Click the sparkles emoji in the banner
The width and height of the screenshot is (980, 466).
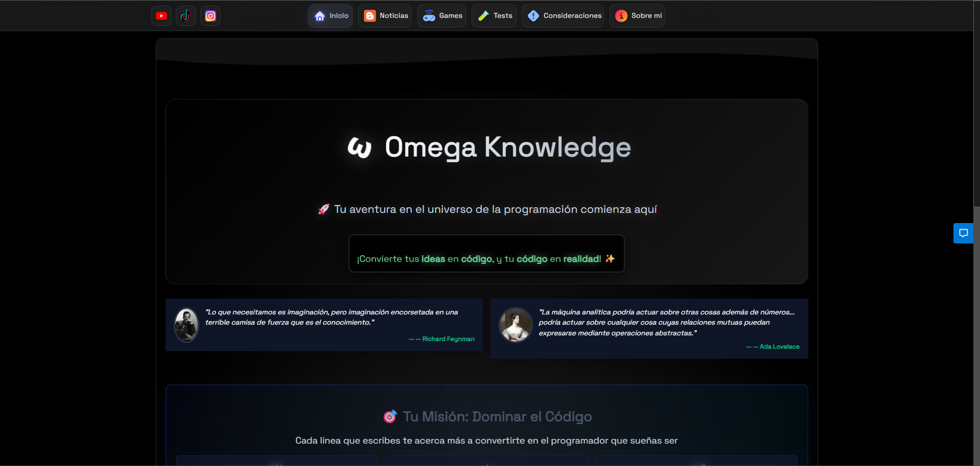(x=610, y=259)
